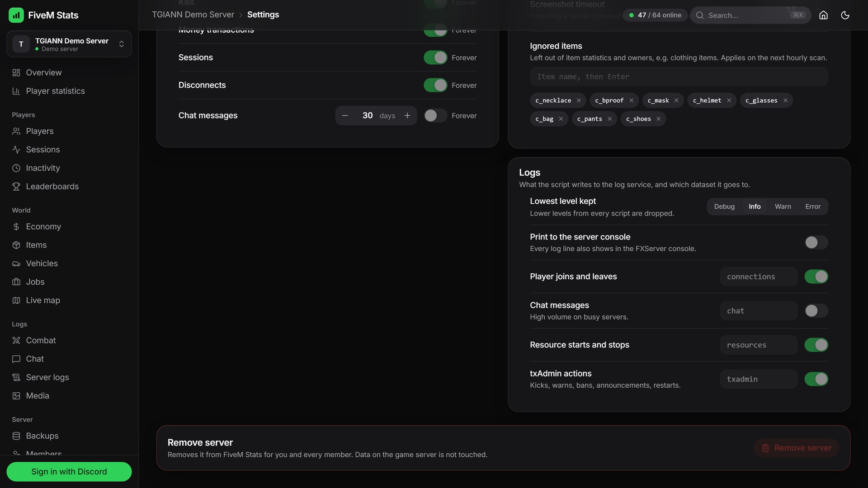Expand the TGIANN Demo Server switcher
This screenshot has width=868, height=488.
pos(69,44)
